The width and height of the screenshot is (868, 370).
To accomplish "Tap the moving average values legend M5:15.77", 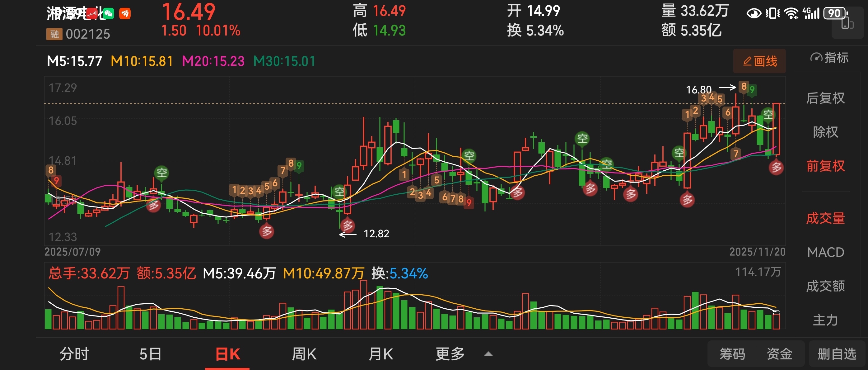I will [74, 61].
